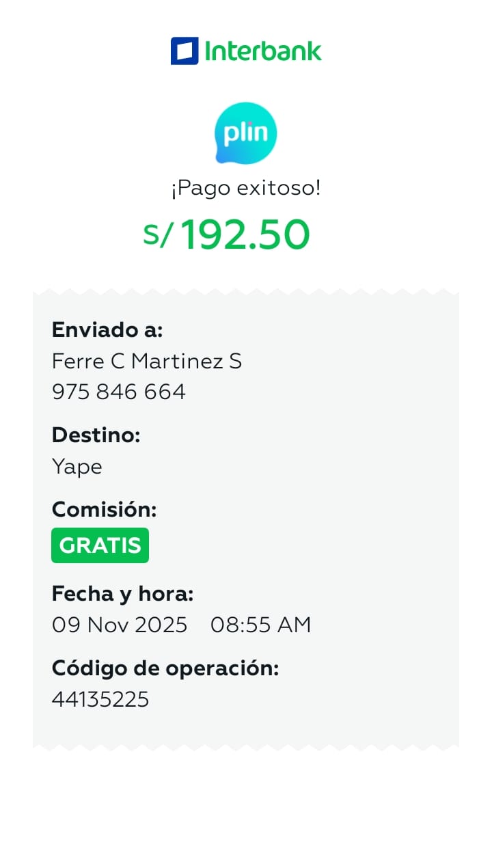The height and width of the screenshot is (868, 492).
Task: Tap the green GRATIS badge
Action: click(x=100, y=545)
